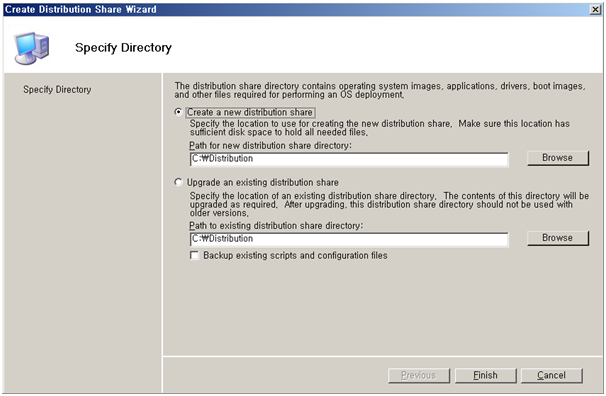The image size is (606, 396).
Task: Click the Path to existing distribution share field
Action: (349, 239)
